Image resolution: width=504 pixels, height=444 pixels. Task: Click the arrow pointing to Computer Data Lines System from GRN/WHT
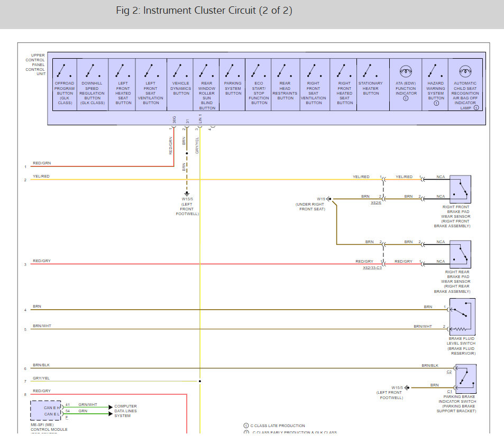111,407
